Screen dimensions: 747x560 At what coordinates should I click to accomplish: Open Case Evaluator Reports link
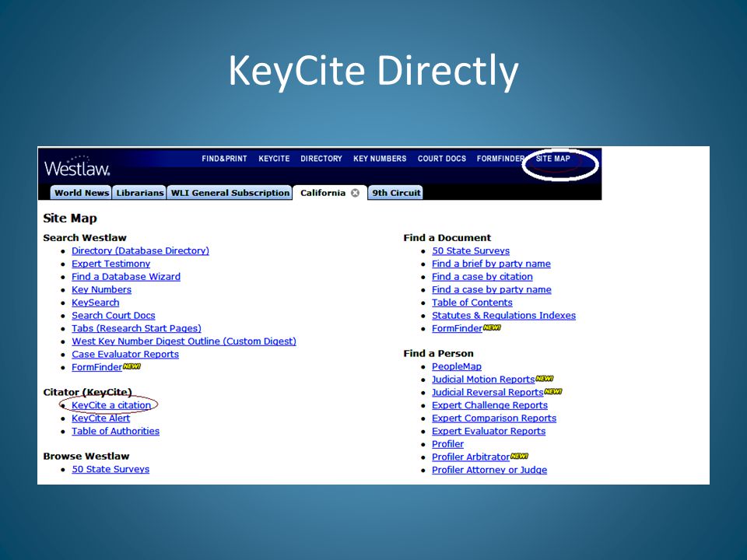coord(125,354)
